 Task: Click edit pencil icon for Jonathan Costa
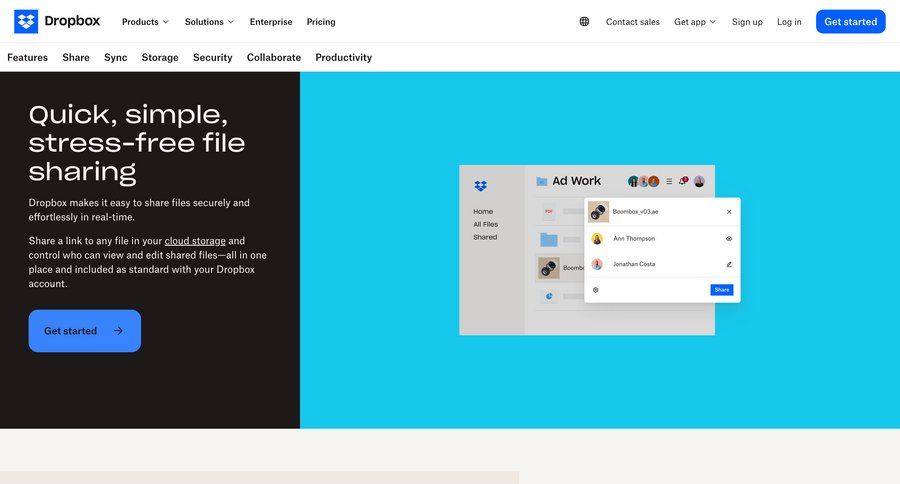[729, 265]
